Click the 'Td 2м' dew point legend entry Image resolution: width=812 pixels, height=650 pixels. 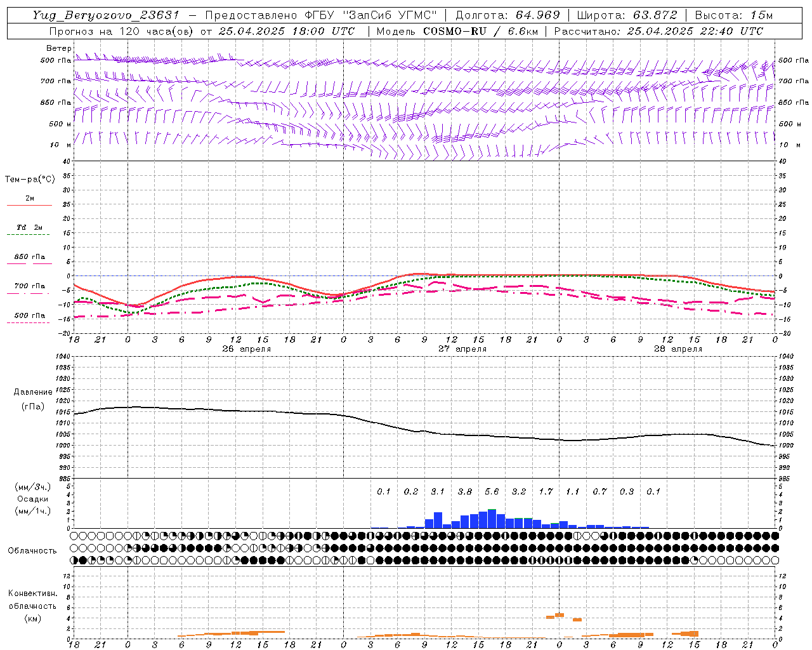tap(30, 227)
